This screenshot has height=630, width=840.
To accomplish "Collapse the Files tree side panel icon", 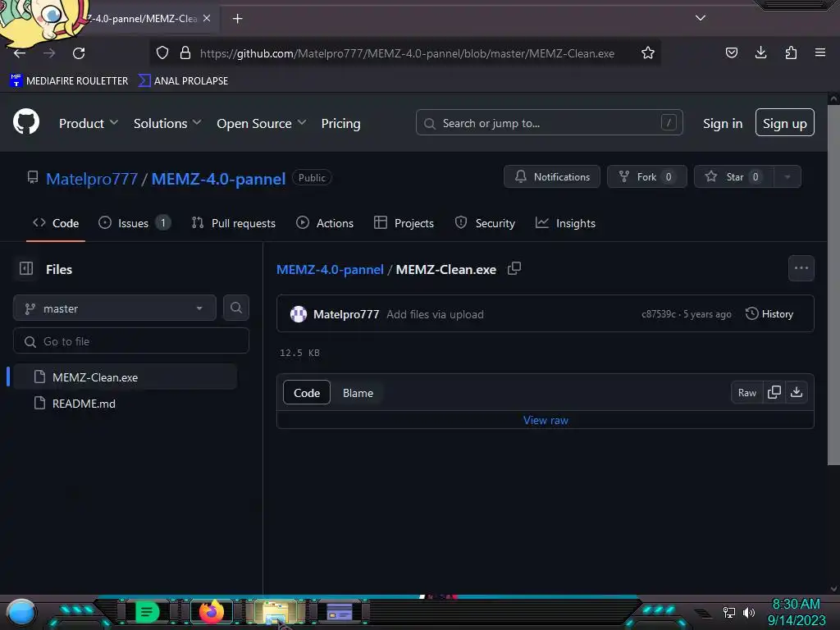I will (x=26, y=268).
